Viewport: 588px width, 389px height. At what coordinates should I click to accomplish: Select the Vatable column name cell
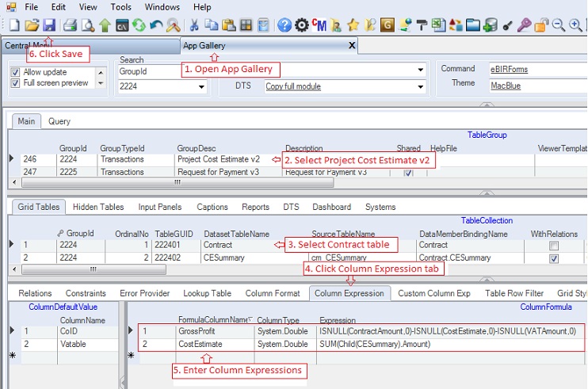[x=87, y=345]
